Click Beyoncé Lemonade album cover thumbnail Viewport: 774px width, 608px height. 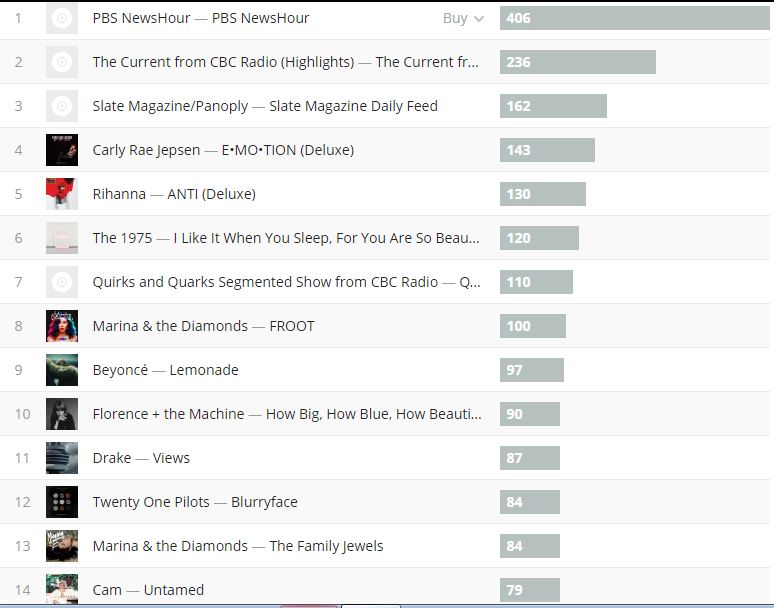click(62, 370)
